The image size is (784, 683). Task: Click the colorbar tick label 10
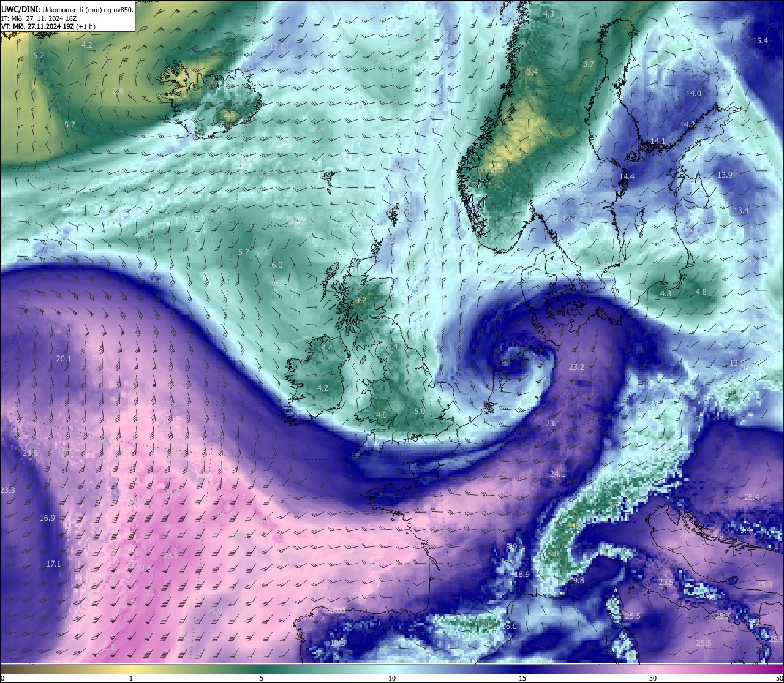[392, 678]
